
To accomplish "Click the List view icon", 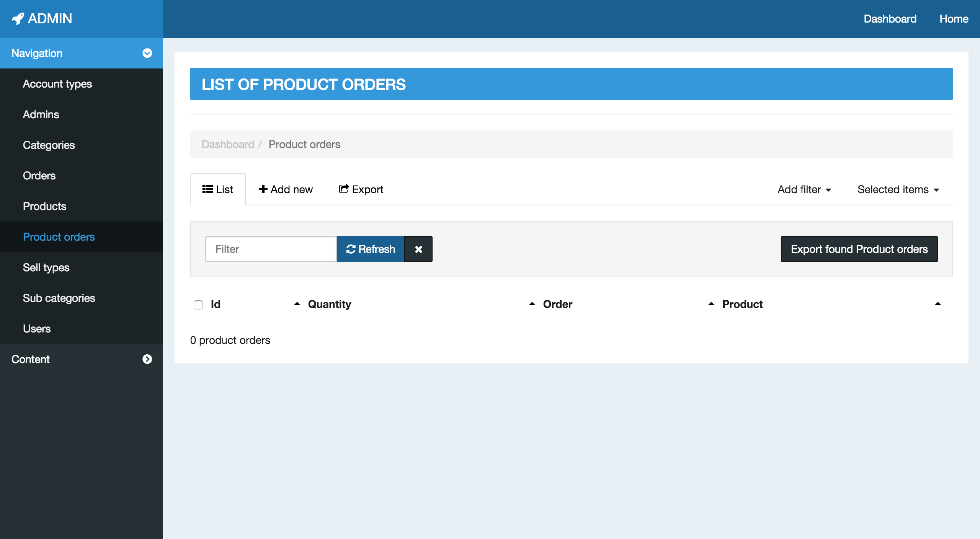I will pyautogui.click(x=207, y=189).
